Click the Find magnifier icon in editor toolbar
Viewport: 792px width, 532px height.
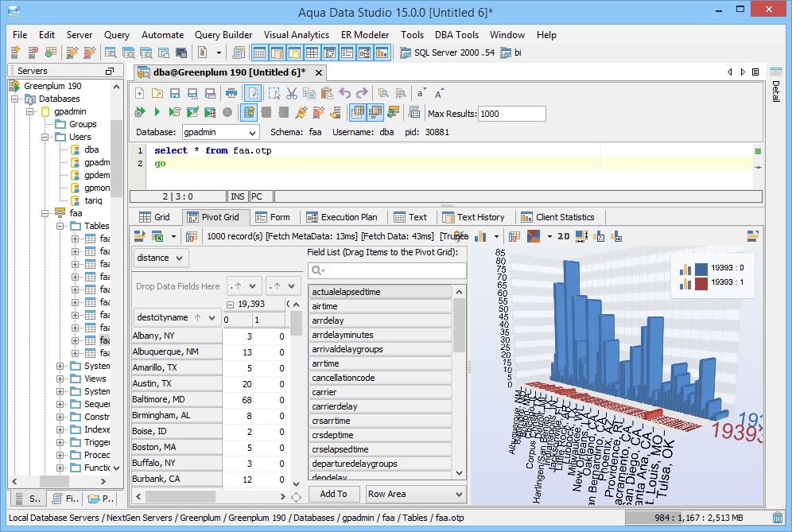384,94
